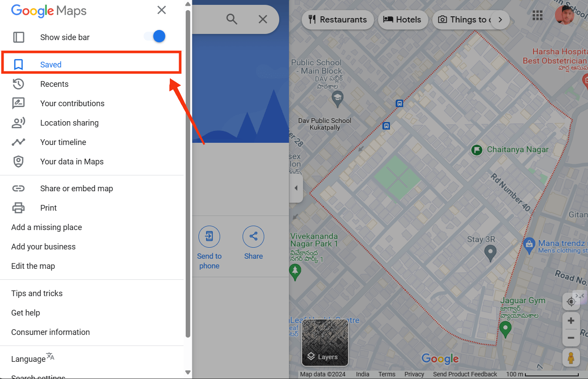Viewport: 588px width, 379px height.
Task: Select the Hotels chip
Action: [x=402, y=19]
